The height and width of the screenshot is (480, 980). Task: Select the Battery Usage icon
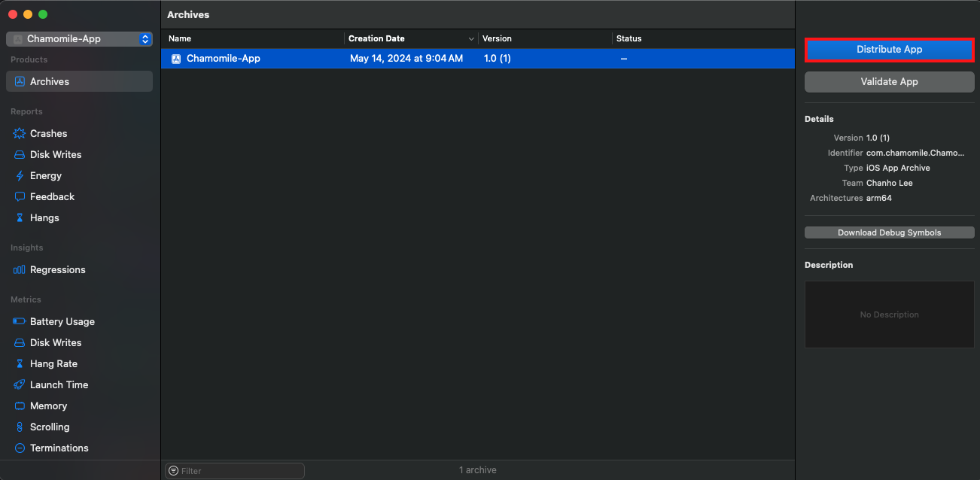coord(20,321)
